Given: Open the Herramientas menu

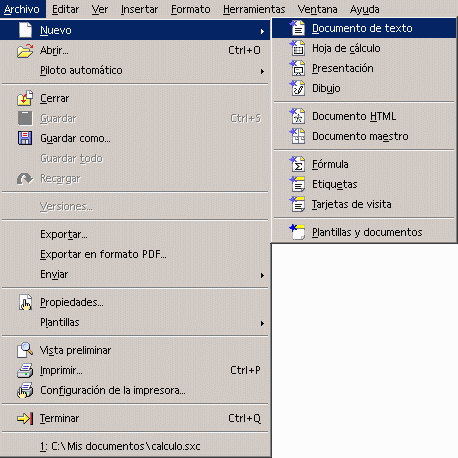Looking at the screenshot, I should pos(254,9).
